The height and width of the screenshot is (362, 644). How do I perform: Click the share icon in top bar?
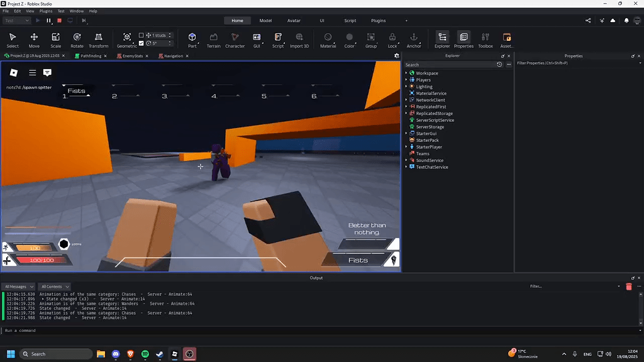588,21
